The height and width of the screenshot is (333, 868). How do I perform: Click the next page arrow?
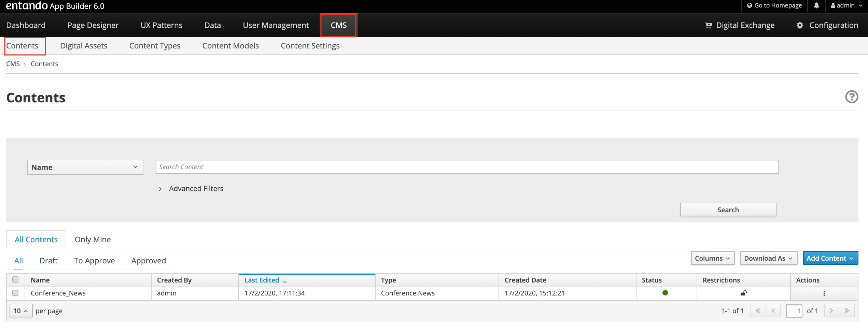click(x=831, y=311)
